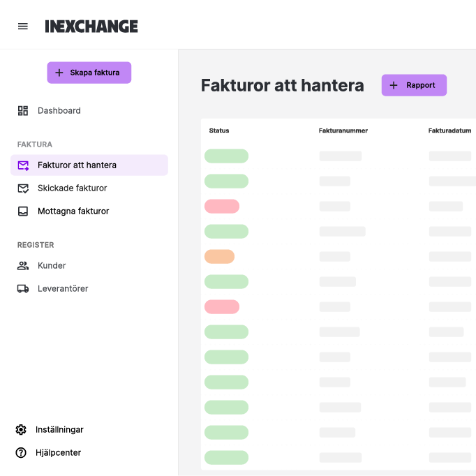The image size is (476, 476).
Task: Click the Leverantörer truck icon
Action: [23, 289]
